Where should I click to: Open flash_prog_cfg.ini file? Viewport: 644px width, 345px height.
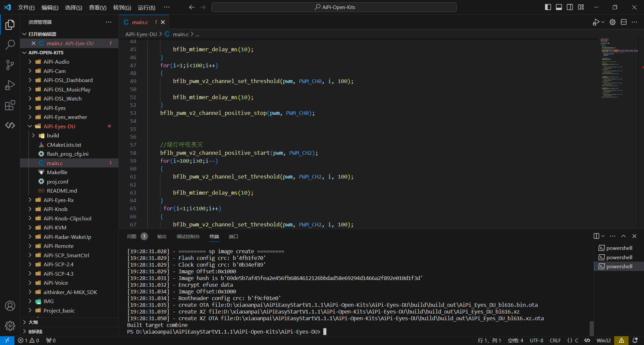(x=69, y=154)
